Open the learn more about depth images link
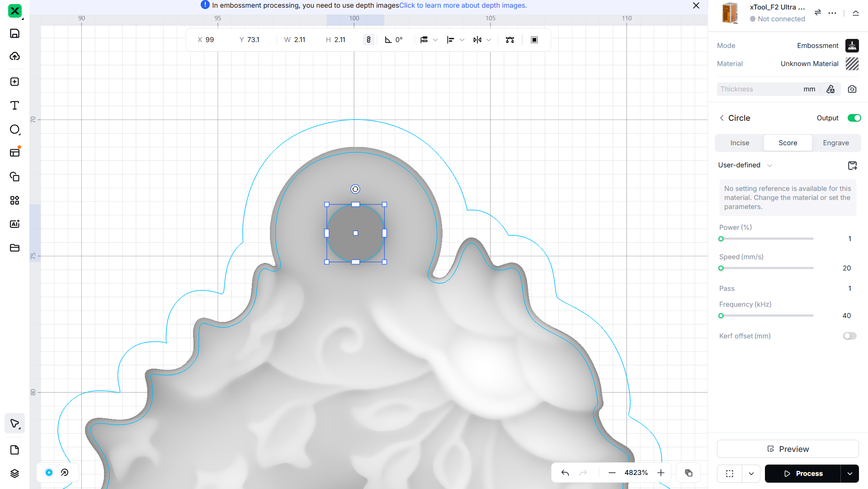Viewport: 868px width, 489px height. tap(463, 5)
